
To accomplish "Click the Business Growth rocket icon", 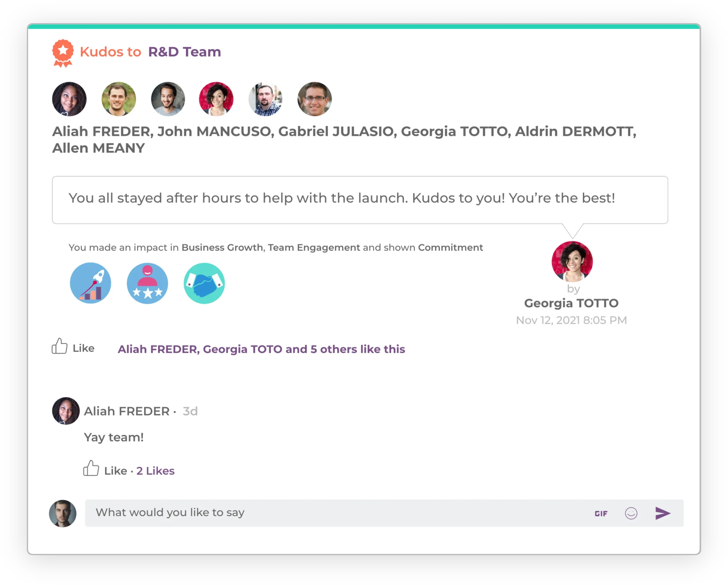I will pos(90,283).
